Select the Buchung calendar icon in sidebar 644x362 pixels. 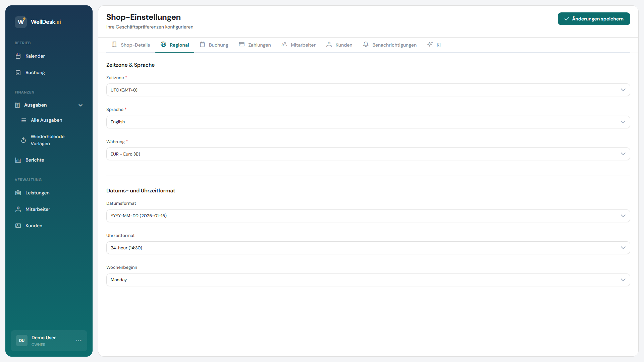click(18, 72)
